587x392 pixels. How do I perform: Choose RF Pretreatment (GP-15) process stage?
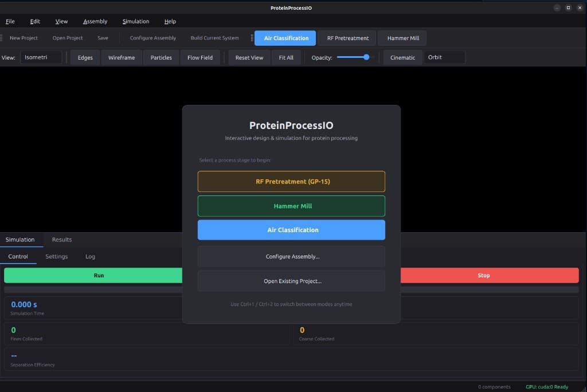point(291,181)
